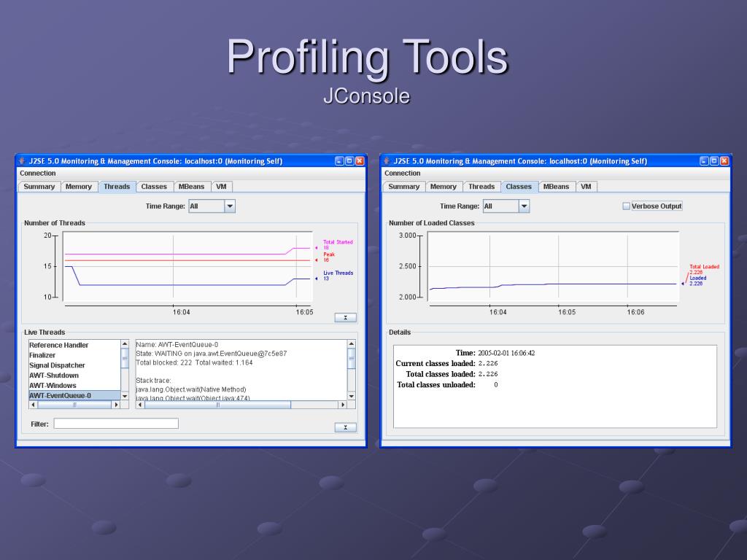This screenshot has height=560, width=747.
Task: Open MBeans tab in right console window
Action: [556, 187]
